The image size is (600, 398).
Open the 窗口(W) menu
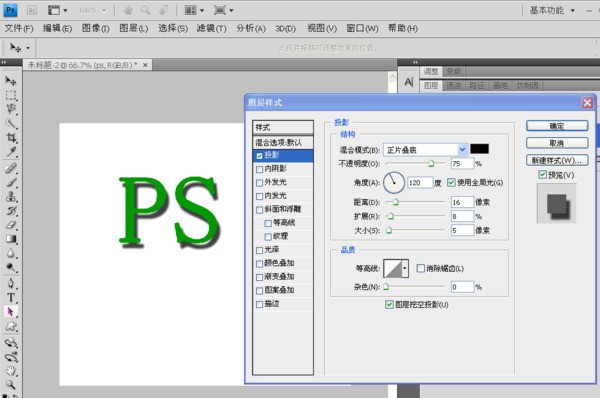coord(362,28)
